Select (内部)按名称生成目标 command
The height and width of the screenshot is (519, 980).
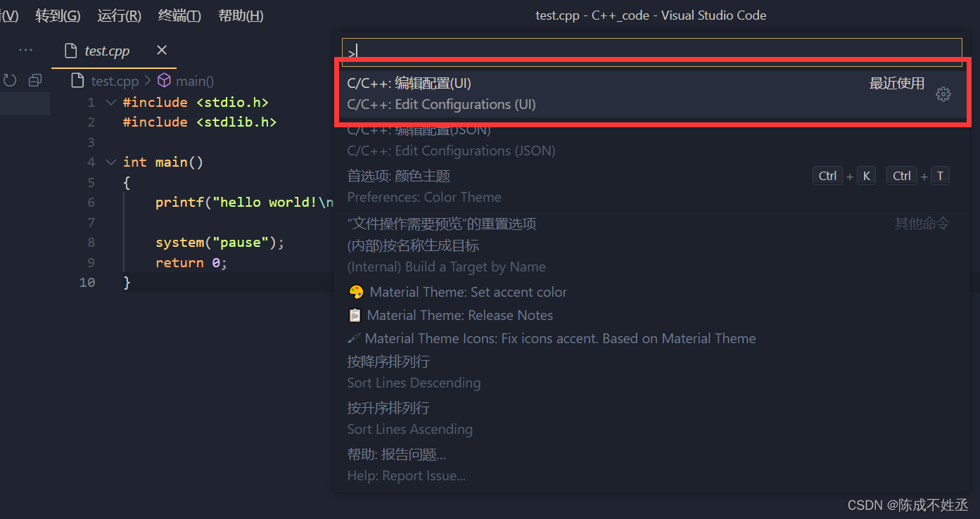point(651,257)
